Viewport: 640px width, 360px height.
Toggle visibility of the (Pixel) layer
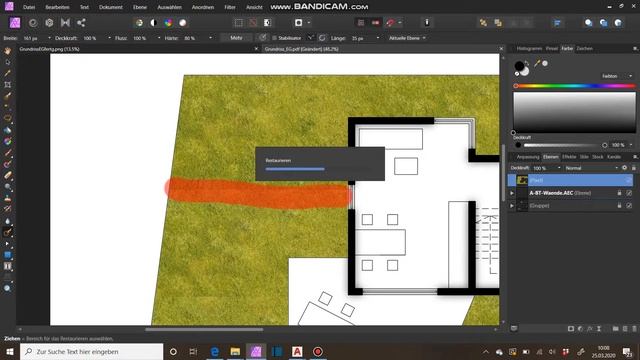point(629,180)
